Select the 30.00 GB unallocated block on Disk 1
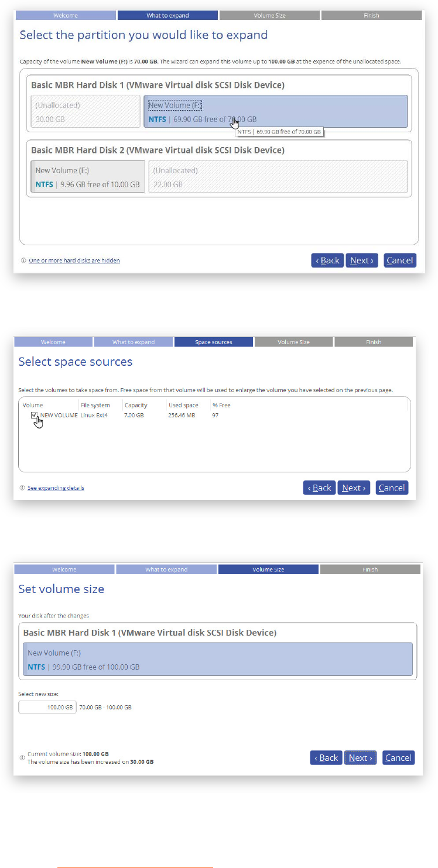Image resolution: width=438 pixels, height=868 pixels. (85, 111)
